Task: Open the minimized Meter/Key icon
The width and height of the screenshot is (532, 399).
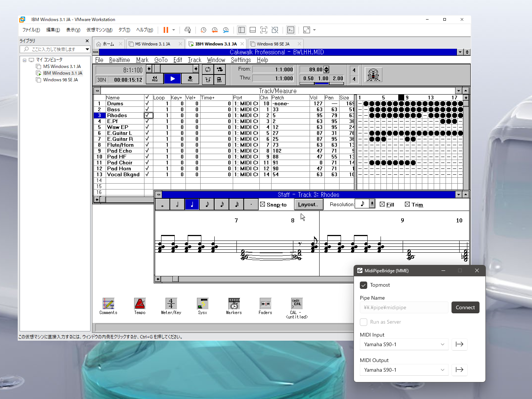Action: click(171, 306)
